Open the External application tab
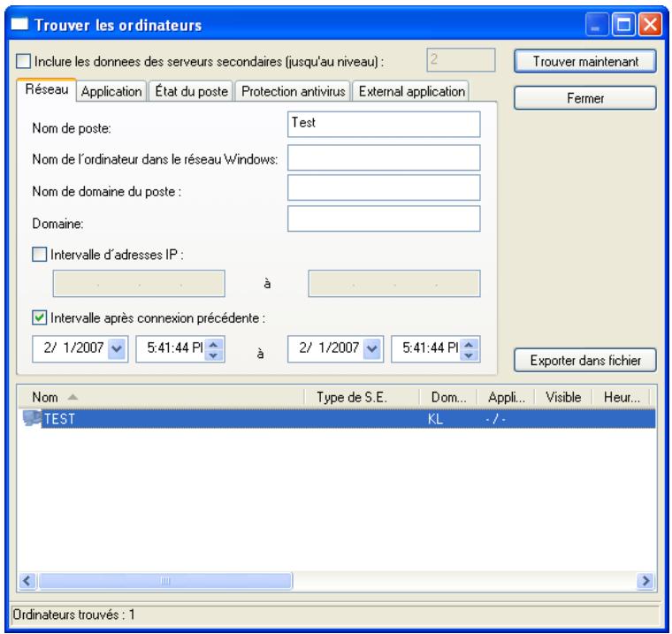672x634 pixels. (x=411, y=91)
